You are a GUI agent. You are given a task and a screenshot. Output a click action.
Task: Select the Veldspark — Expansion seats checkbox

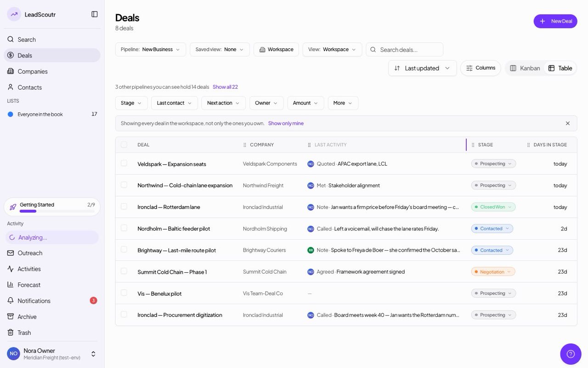124,163
